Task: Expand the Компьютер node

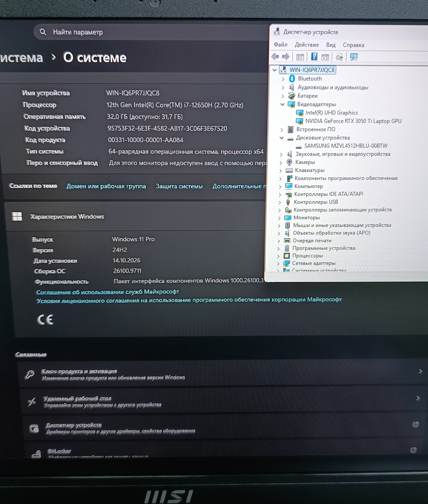Action: coord(280,186)
